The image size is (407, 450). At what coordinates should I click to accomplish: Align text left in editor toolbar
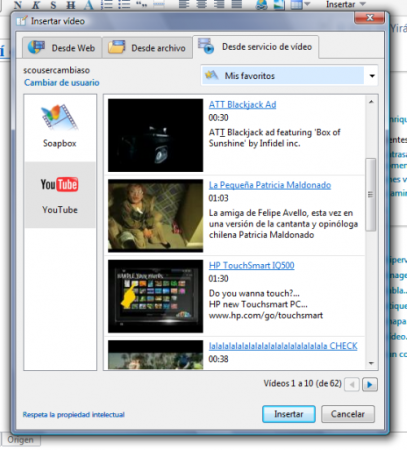click(184, 4)
